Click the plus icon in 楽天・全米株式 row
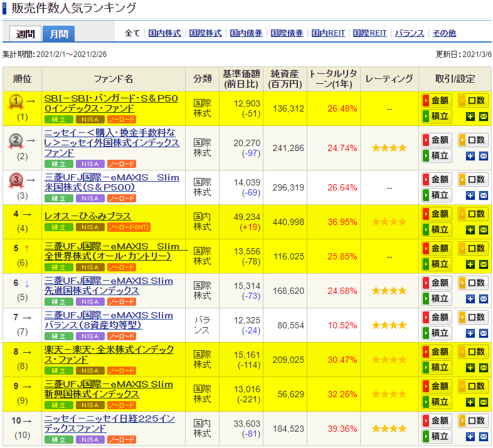493x448 pixels. coord(470,368)
